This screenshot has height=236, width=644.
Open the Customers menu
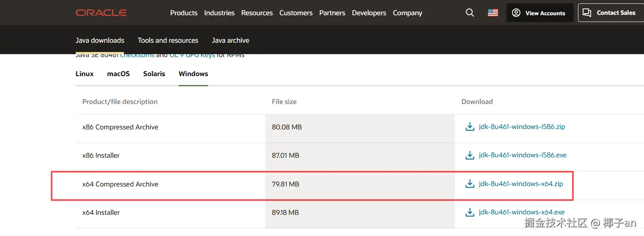tap(296, 13)
